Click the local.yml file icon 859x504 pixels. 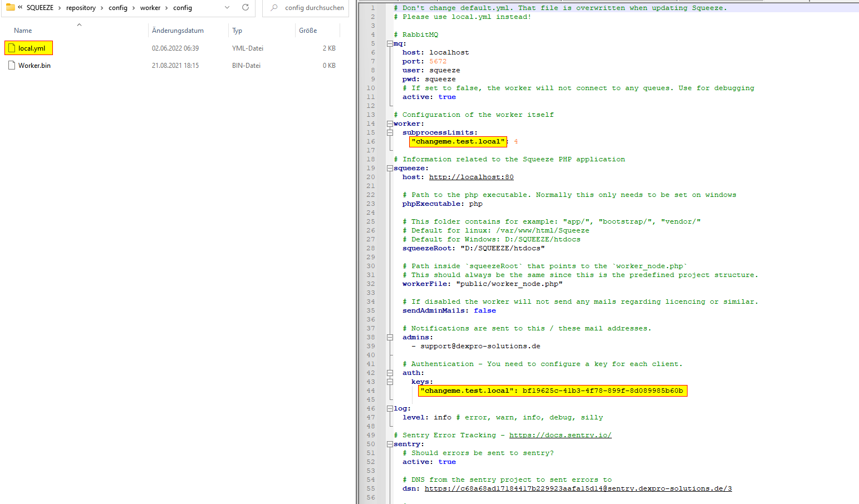[x=12, y=48]
